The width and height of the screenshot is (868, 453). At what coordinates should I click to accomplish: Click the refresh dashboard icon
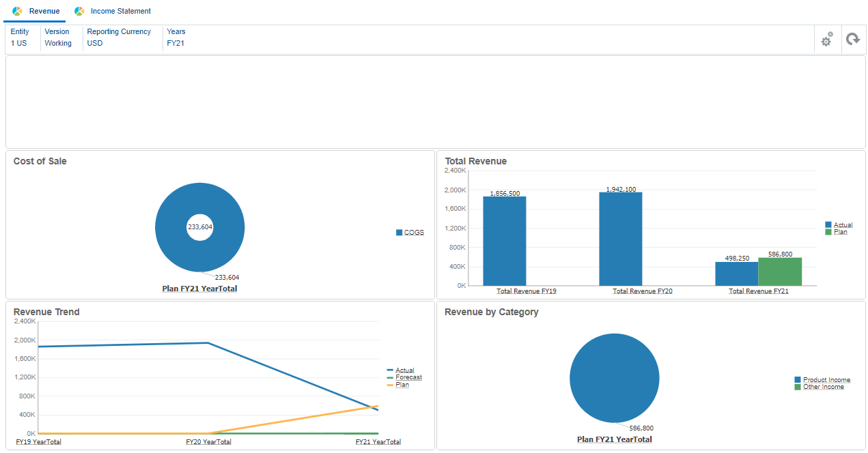tap(853, 40)
